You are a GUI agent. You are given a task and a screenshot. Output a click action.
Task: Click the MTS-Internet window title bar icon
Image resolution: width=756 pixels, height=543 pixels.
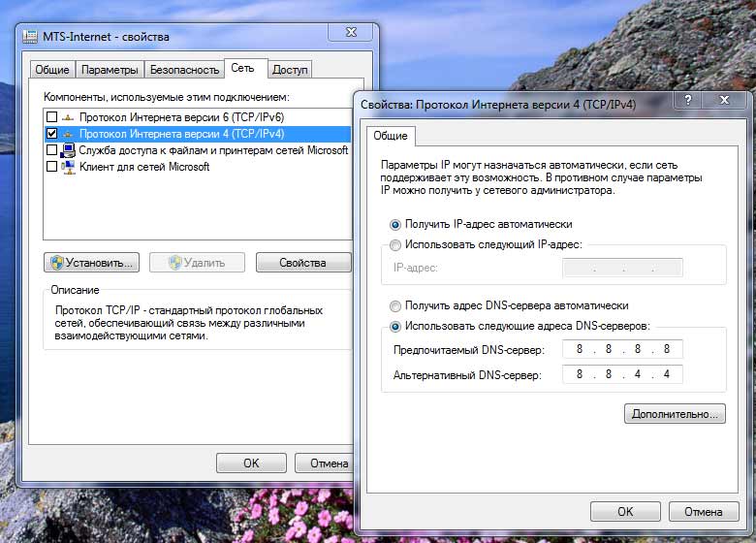point(29,37)
